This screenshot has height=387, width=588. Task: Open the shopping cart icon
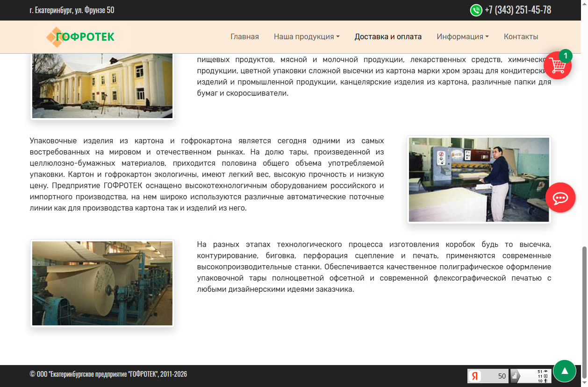click(x=558, y=65)
